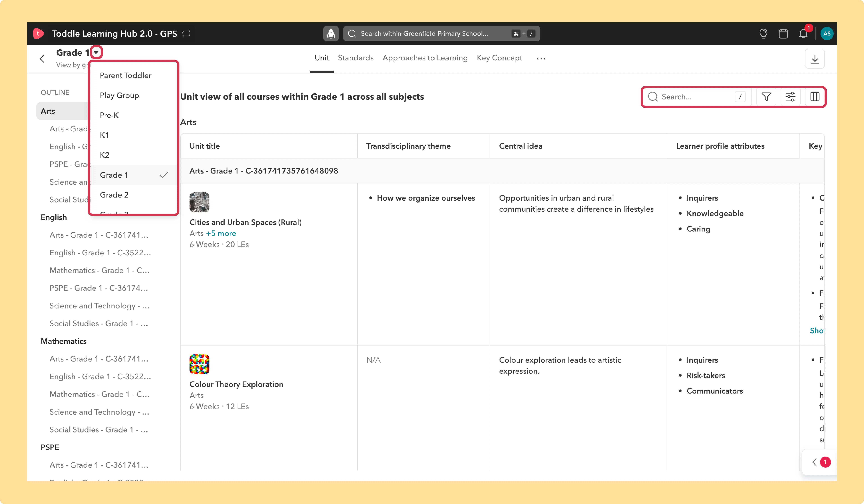Open the column layout icon
This screenshot has width=864, height=504.
click(x=815, y=97)
